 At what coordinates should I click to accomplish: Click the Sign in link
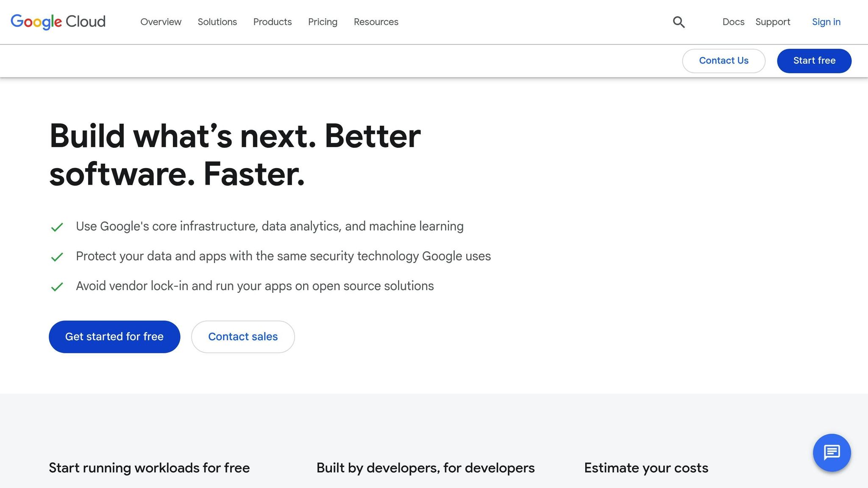click(x=826, y=22)
